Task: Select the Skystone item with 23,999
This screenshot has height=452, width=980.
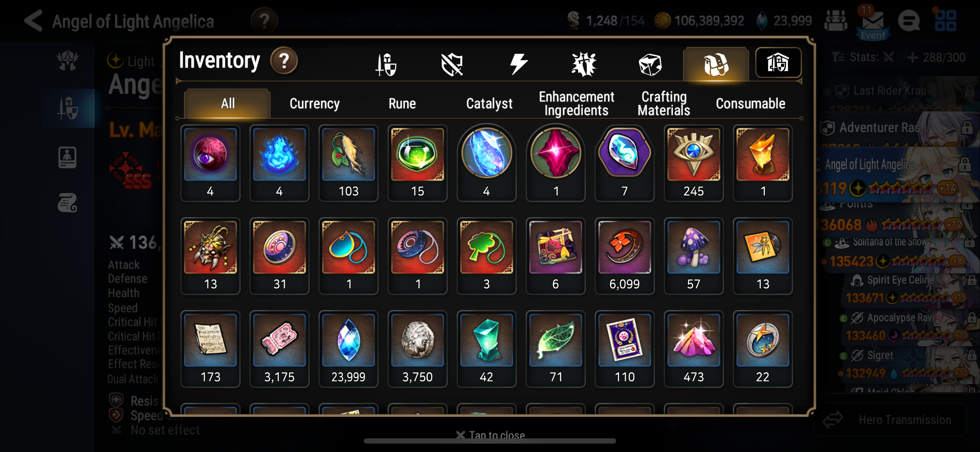Action: 348,349
